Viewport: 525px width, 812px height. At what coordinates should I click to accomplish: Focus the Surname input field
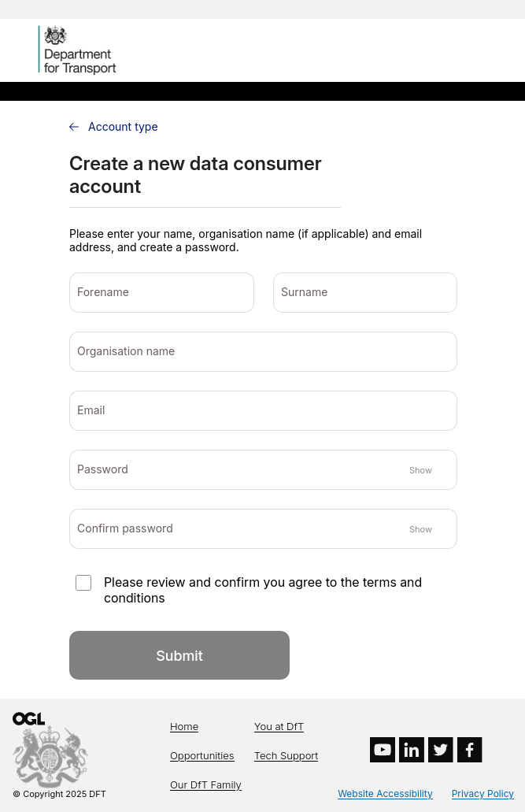365,293
